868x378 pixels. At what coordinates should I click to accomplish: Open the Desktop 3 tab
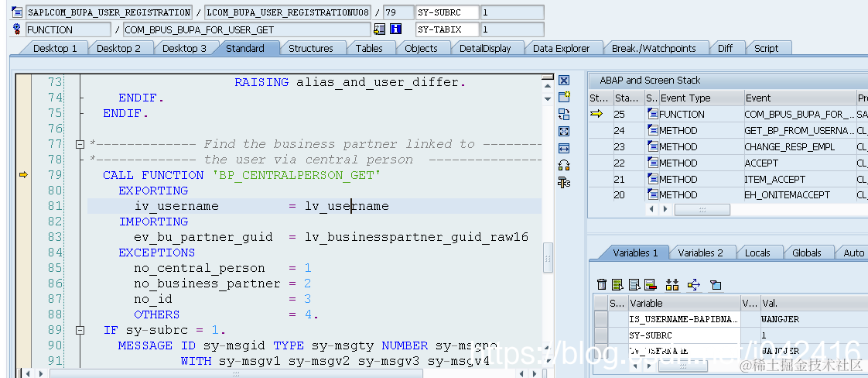[184, 48]
